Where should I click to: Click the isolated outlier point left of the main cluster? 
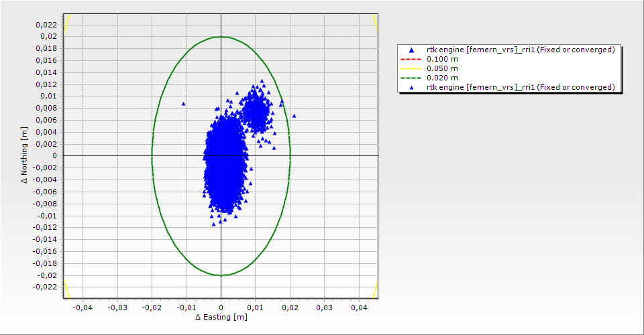(x=183, y=104)
